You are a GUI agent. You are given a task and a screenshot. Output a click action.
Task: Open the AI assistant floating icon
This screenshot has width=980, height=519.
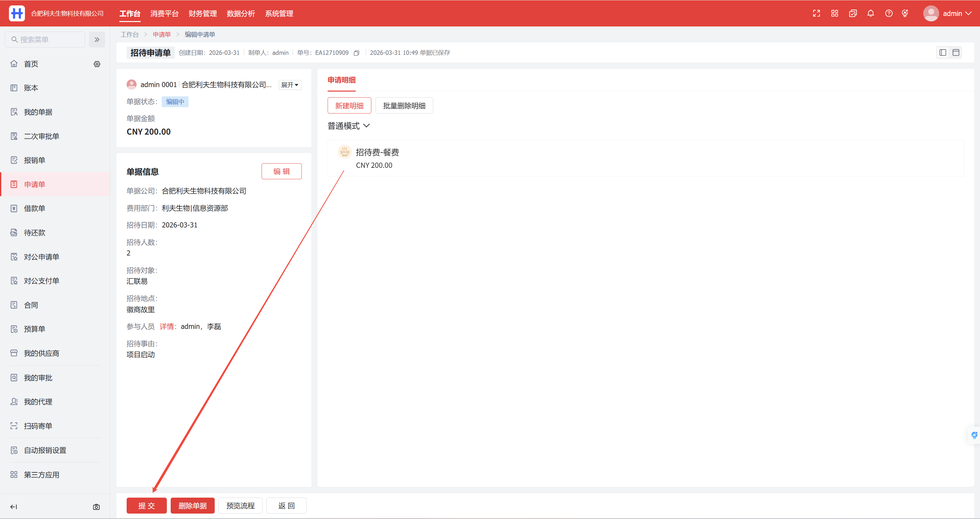tap(974, 435)
